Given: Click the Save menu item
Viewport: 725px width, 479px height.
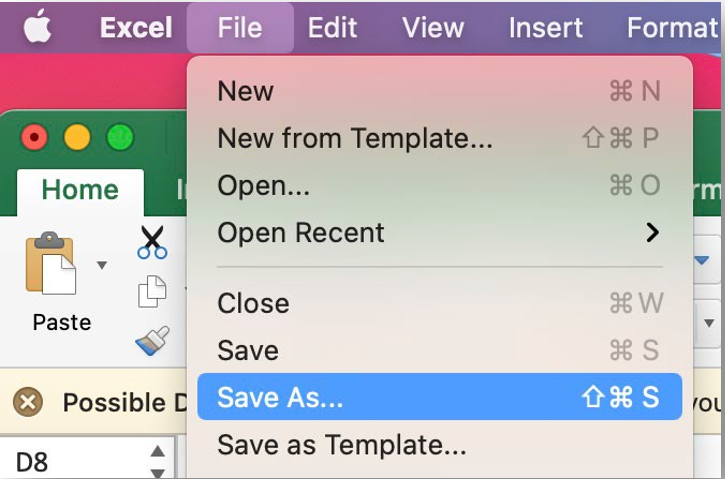Looking at the screenshot, I should point(248,350).
